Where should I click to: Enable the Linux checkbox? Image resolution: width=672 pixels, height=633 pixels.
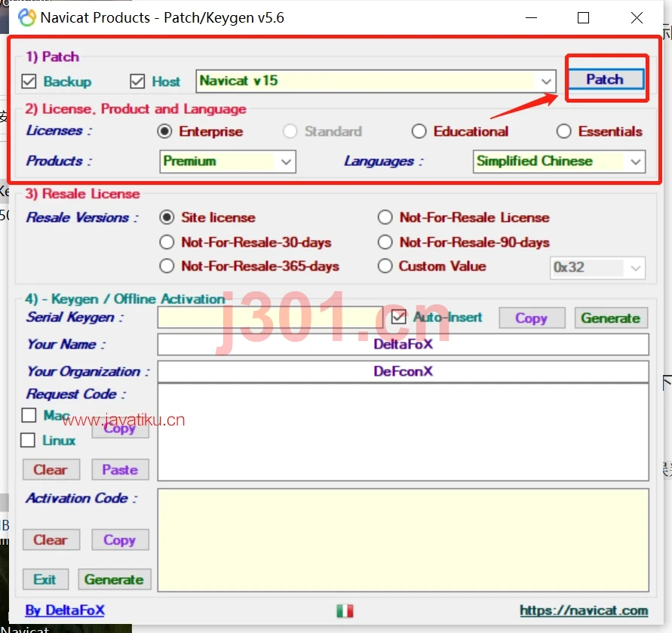28,440
